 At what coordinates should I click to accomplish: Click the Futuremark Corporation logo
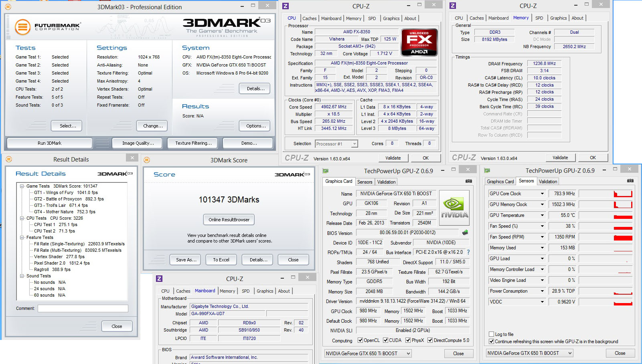pyautogui.click(x=48, y=27)
